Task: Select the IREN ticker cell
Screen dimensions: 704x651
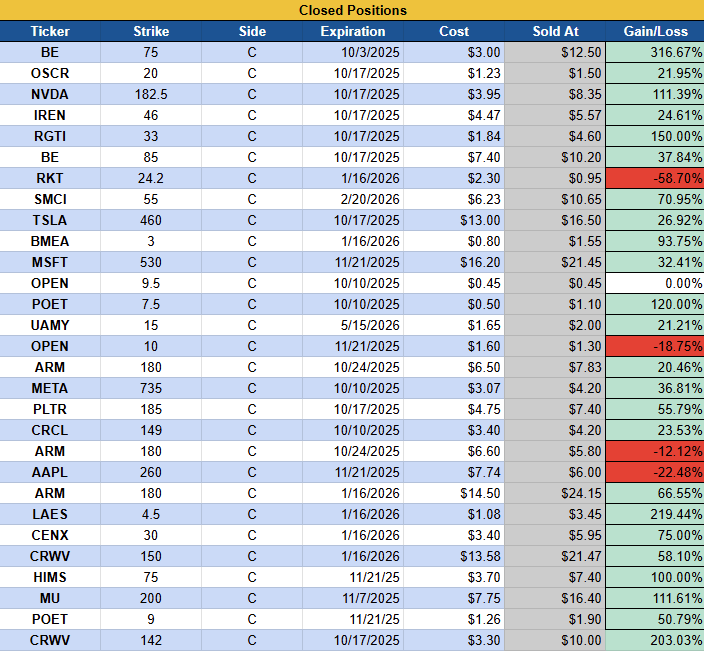Action: 50,115
